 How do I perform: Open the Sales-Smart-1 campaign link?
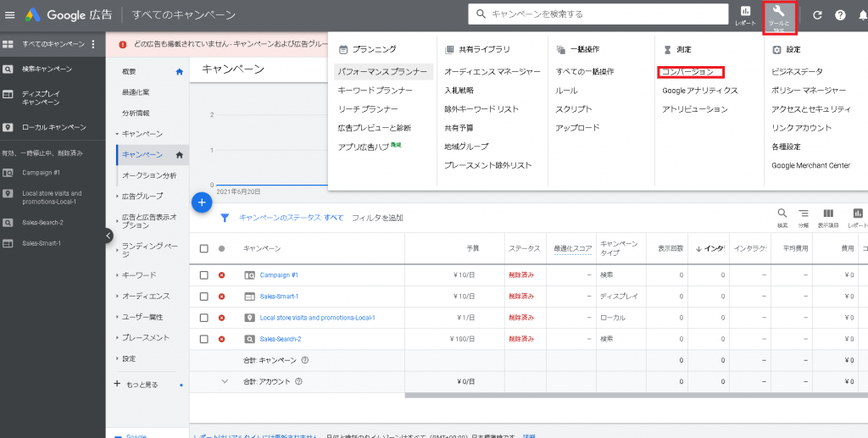279,297
